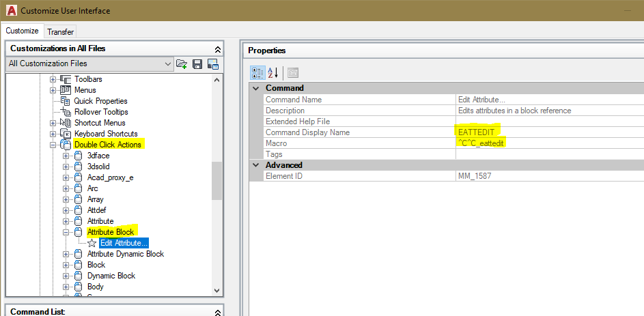
Task: Click the Extended Help File field
Action: tap(550, 121)
